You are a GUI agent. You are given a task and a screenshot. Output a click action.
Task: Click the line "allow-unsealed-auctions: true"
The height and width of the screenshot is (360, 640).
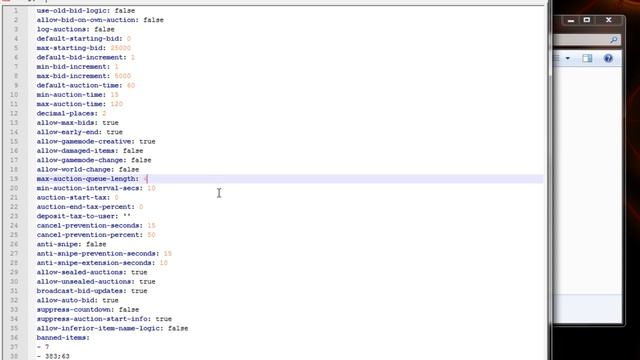tap(96, 282)
